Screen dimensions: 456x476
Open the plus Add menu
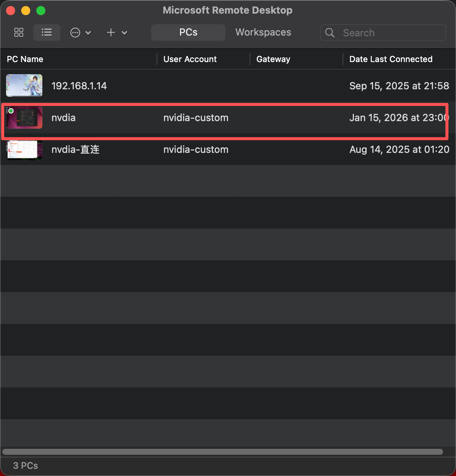pyautogui.click(x=117, y=33)
